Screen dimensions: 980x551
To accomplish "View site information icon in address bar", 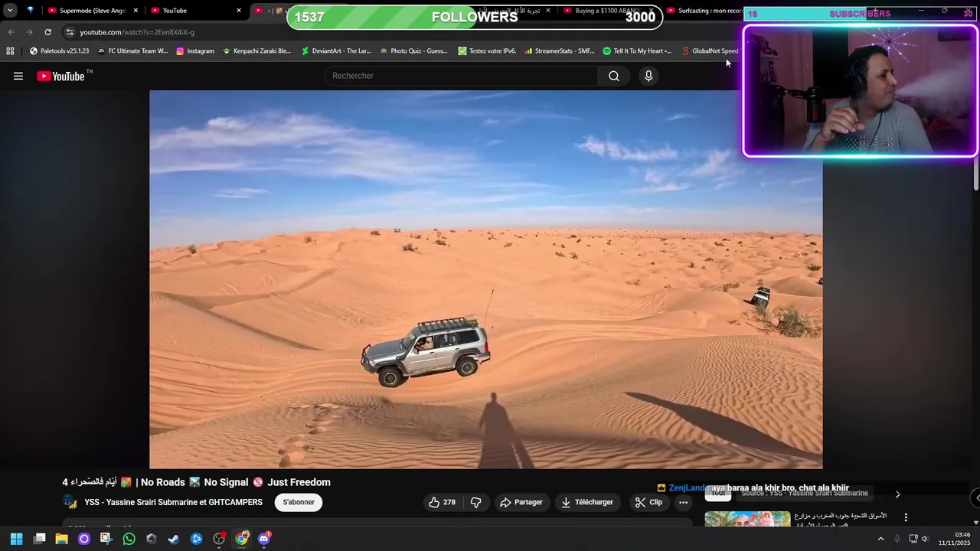I will [69, 32].
